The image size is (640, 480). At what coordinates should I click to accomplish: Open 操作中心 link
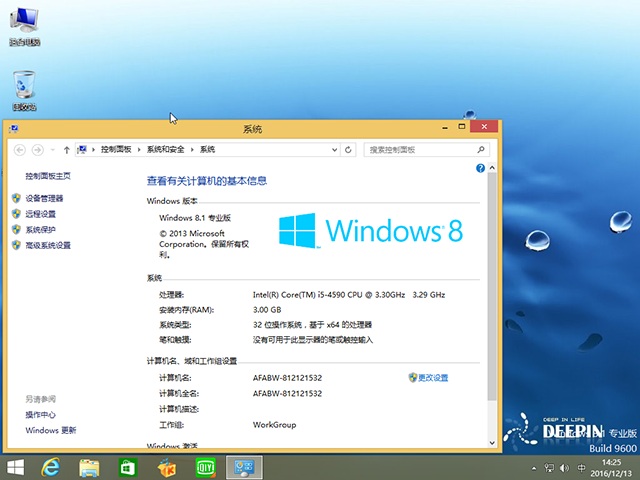point(40,415)
